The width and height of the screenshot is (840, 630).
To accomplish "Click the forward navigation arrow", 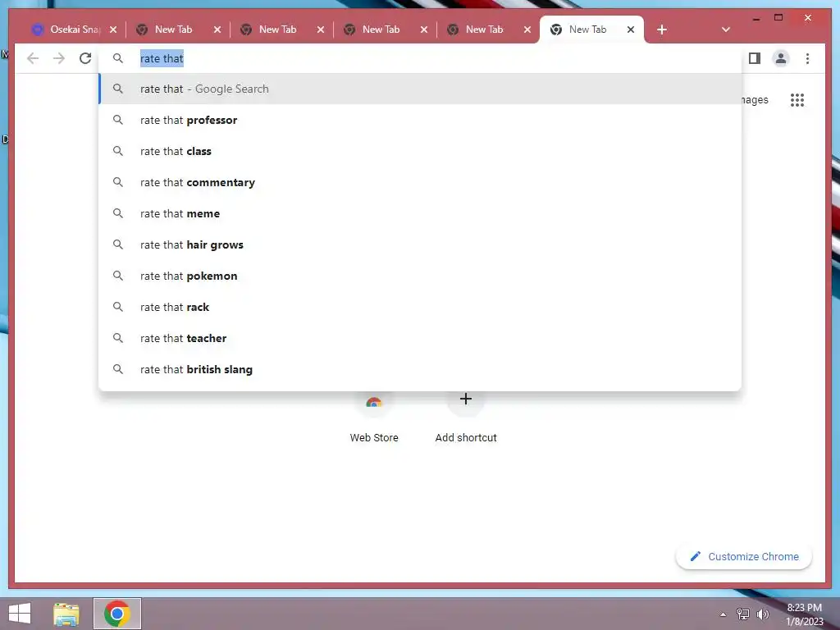I will [59, 58].
